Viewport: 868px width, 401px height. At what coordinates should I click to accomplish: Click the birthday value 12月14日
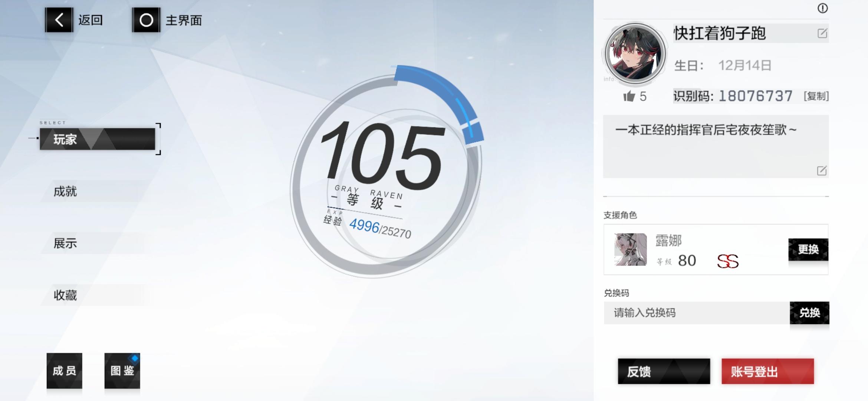745,66
